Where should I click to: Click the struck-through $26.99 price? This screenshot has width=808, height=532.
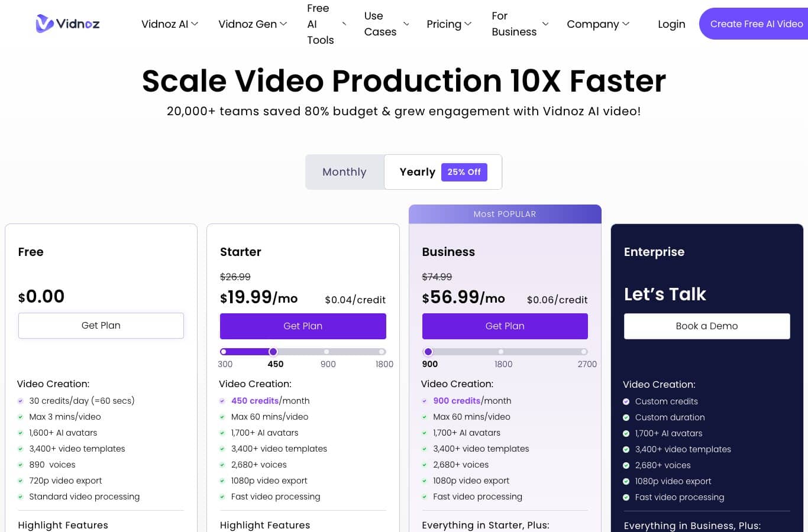click(x=235, y=277)
